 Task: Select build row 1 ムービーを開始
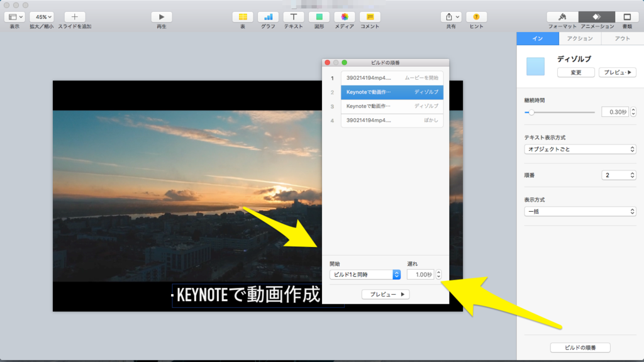(392, 78)
